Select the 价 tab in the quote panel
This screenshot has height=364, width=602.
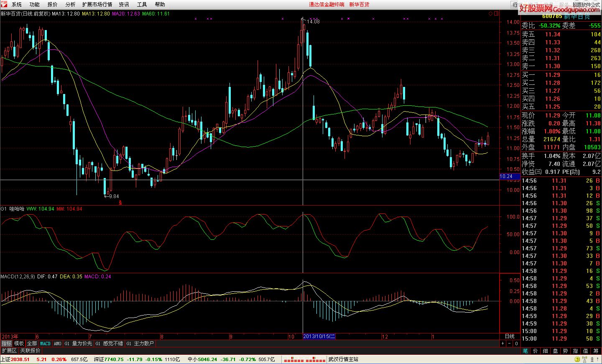click(x=536, y=351)
